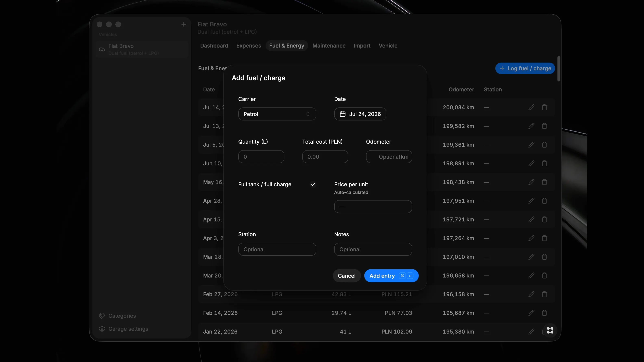644x362 pixels.
Task: Delete the 196,658 km fuel entry
Action: point(544,275)
